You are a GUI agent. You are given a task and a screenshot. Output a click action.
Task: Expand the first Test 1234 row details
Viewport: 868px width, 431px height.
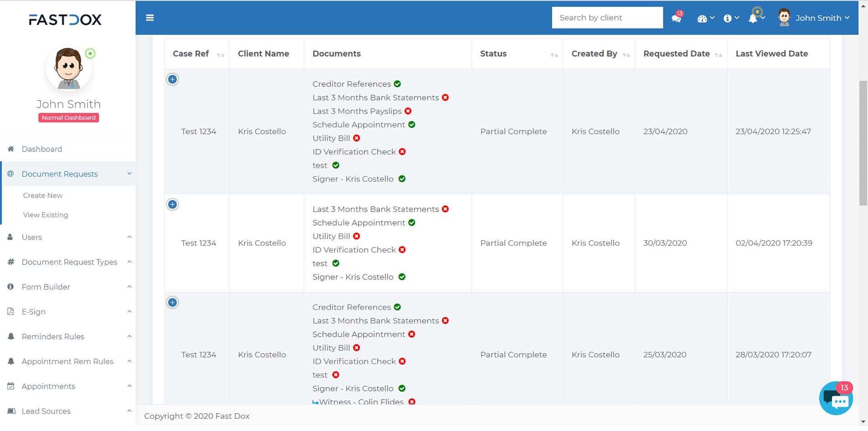pos(172,79)
